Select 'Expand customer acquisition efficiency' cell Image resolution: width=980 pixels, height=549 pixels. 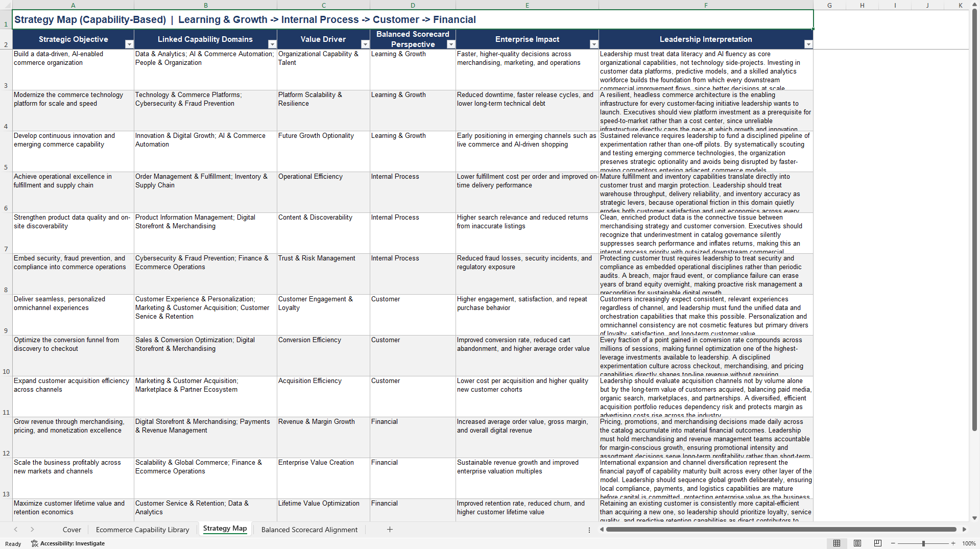tap(73, 397)
